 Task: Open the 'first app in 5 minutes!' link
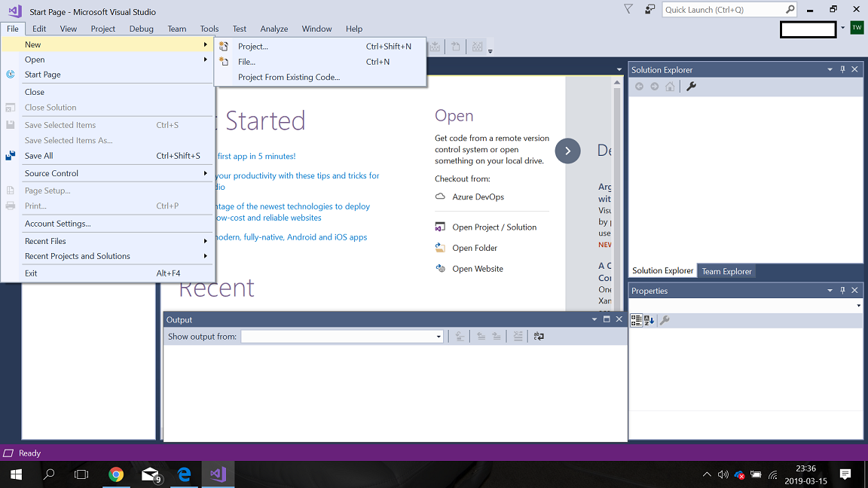[256, 156]
